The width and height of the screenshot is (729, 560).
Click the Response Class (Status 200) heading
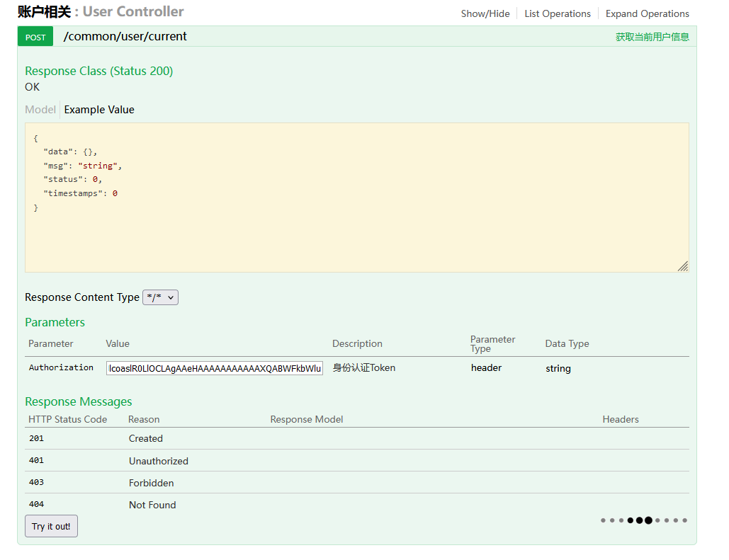pyautogui.click(x=99, y=71)
